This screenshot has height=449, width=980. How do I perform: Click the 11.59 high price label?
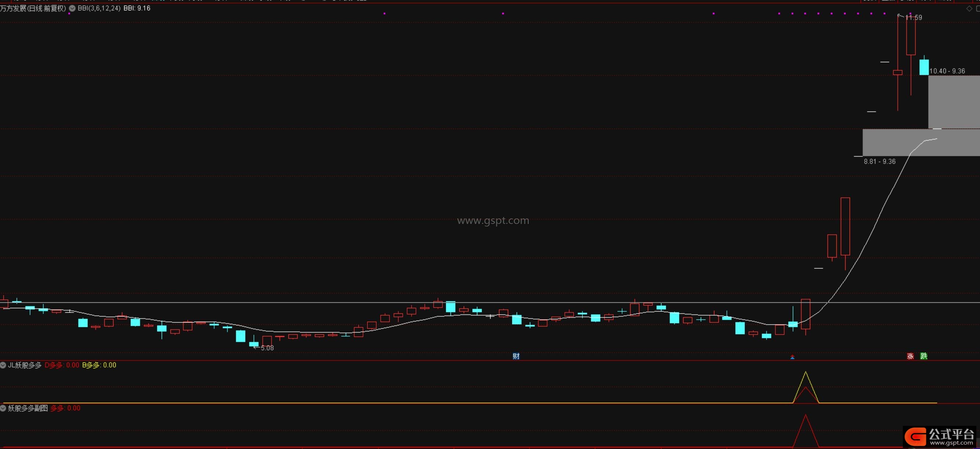pyautogui.click(x=913, y=18)
